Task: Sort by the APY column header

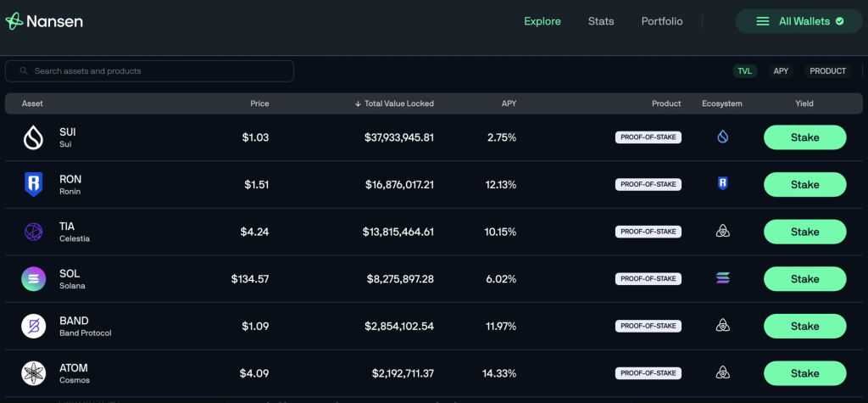Action: click(509, 104)
